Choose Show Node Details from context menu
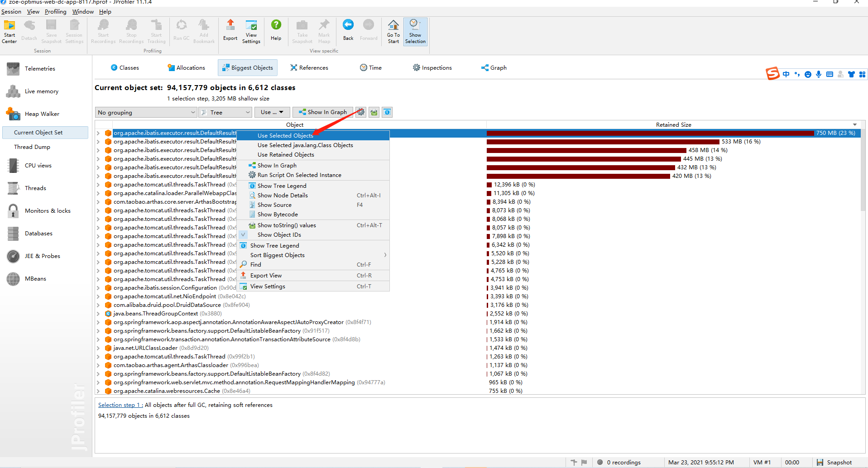Image resolution: width=868 pixels, height=468 pixels. click(x=313, y=195)
